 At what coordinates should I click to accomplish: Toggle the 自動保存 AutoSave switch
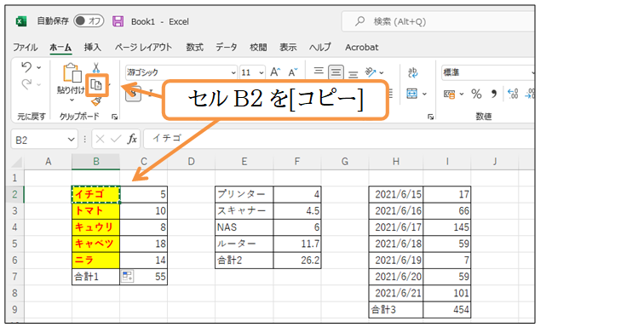click(x=89, y=20)
